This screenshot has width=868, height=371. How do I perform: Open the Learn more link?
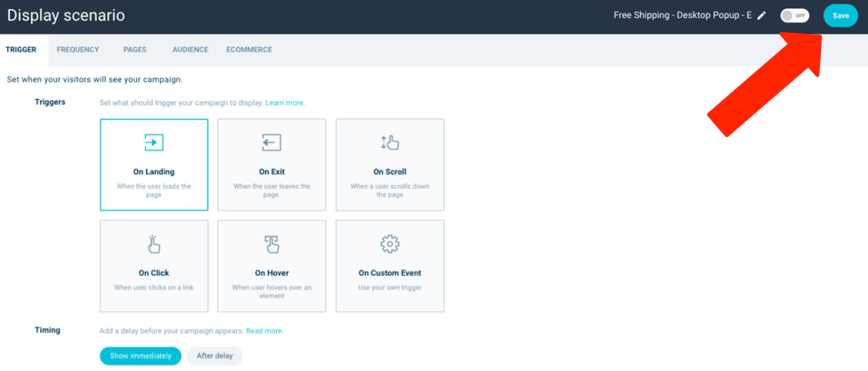pos(285,103)
